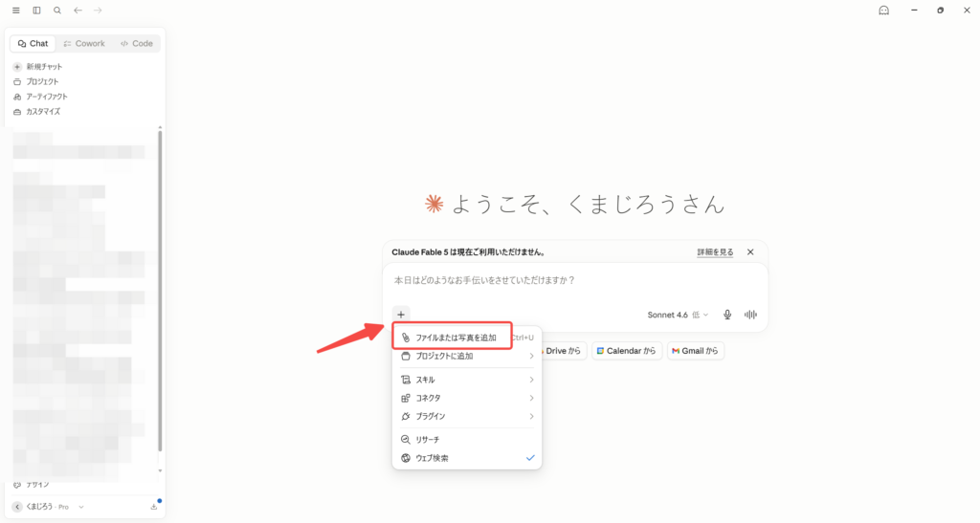
Task: Click the プラグイン plug icon
Action: 406,416
